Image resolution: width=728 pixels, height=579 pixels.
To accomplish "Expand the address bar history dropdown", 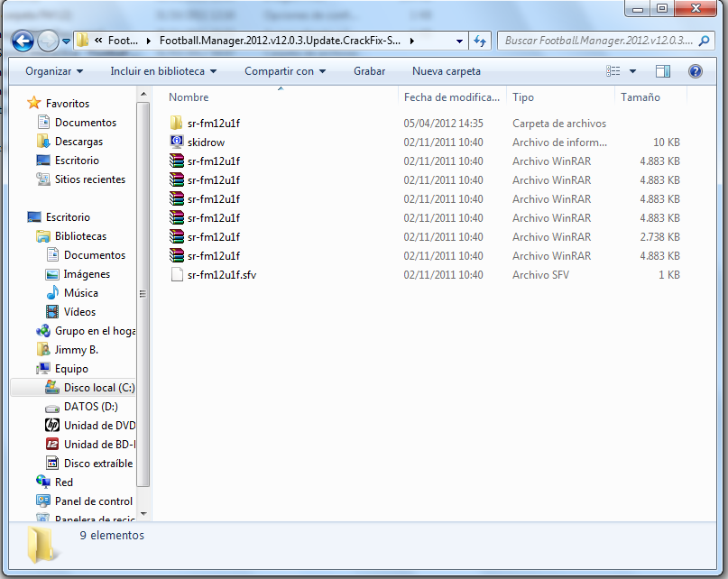I will (x=459, y=41).
